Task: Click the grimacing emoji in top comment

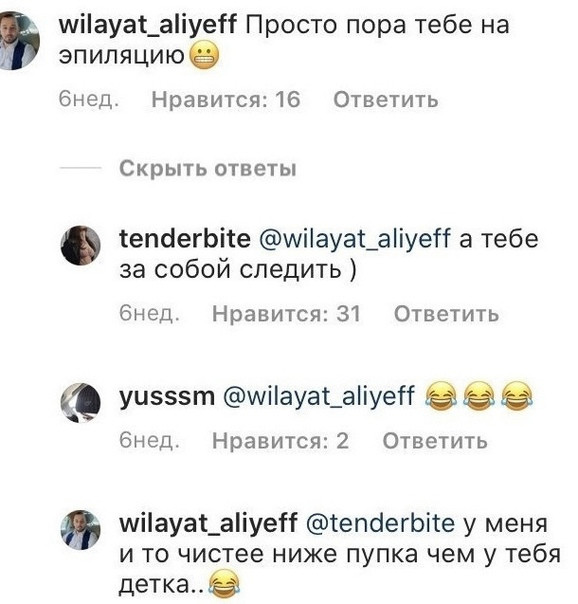Action: 205,57
